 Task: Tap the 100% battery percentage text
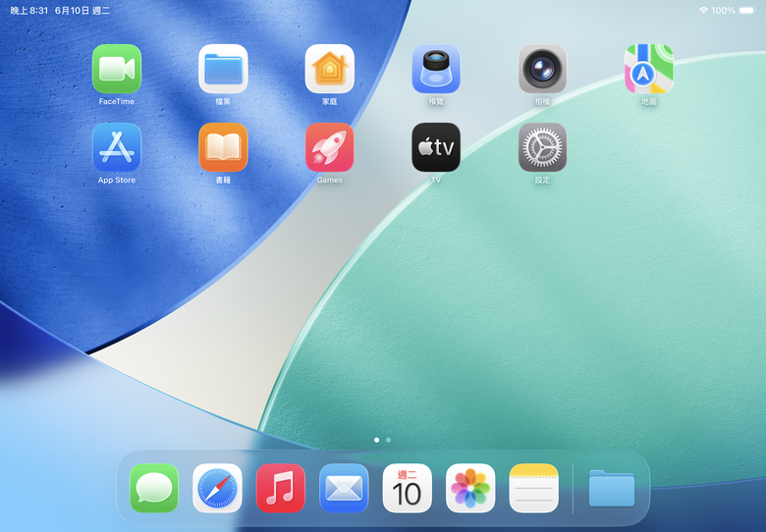[x=724, y=11]
